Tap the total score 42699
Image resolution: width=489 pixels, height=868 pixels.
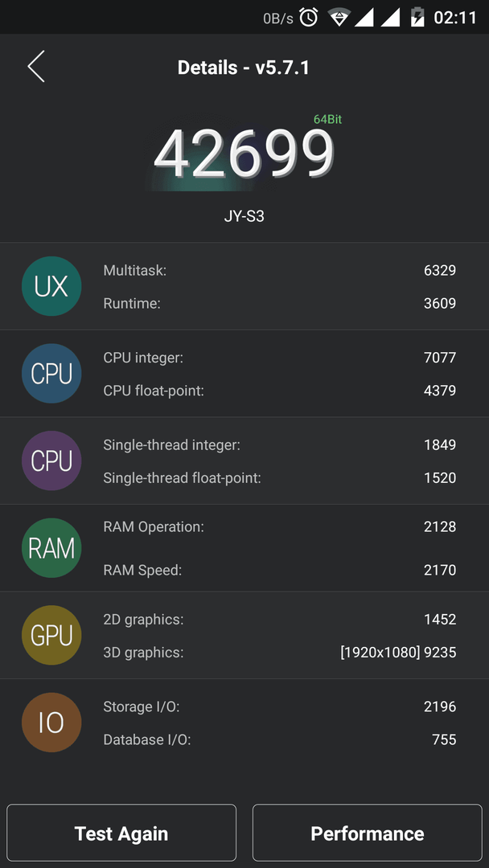tap(244, 154)
